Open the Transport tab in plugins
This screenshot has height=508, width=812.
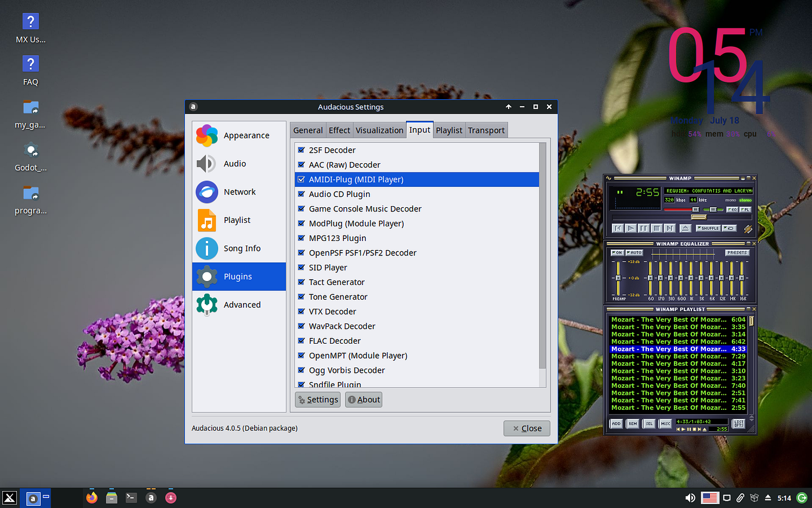point(486,129)
